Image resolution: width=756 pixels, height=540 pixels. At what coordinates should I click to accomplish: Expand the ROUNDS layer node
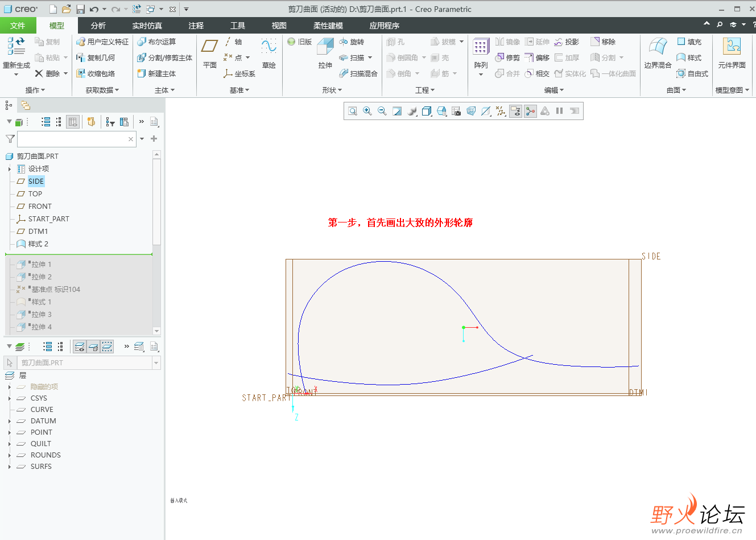coord(10,455)
